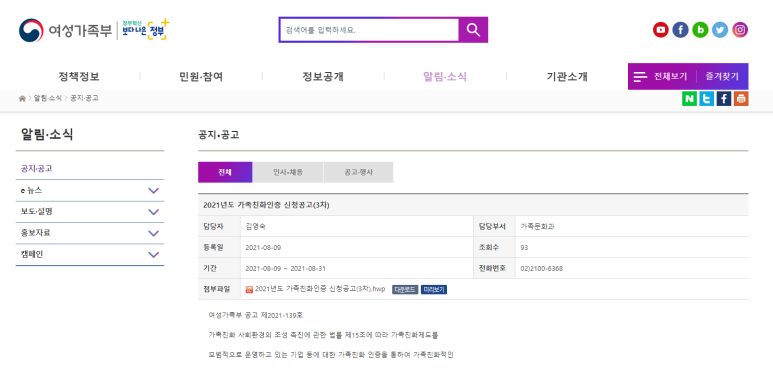Open the Twitter icon in header

pos(720,30)
